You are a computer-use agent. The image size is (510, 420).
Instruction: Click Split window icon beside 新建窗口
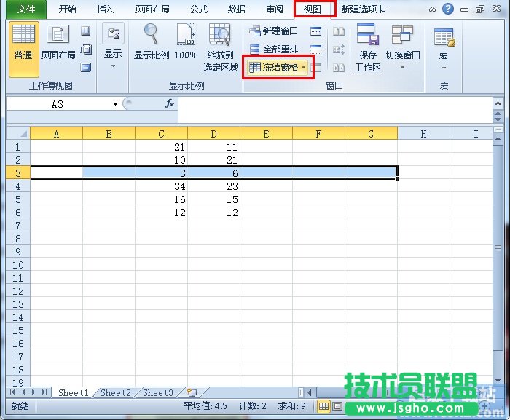(x=315, y=31)
